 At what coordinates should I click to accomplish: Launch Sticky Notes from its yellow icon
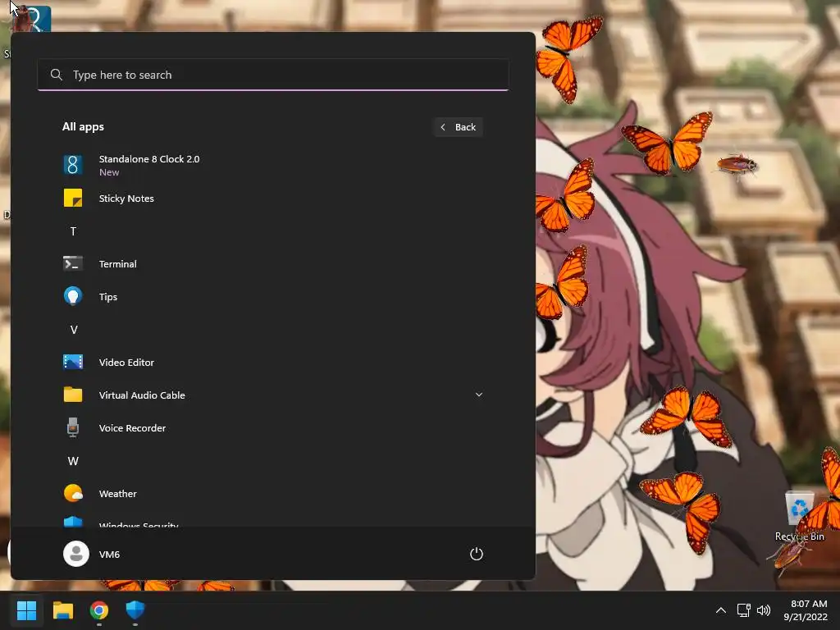pyautogui.click(x=73, y=199)
